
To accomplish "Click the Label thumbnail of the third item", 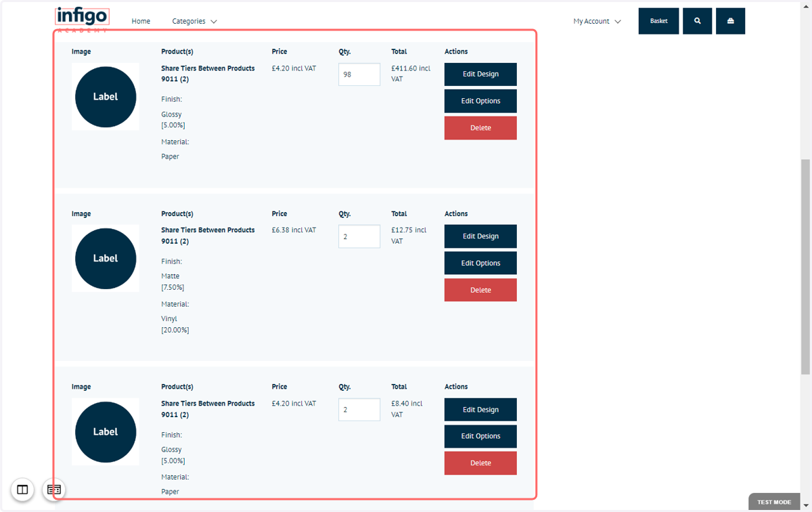I will (106, 432).
